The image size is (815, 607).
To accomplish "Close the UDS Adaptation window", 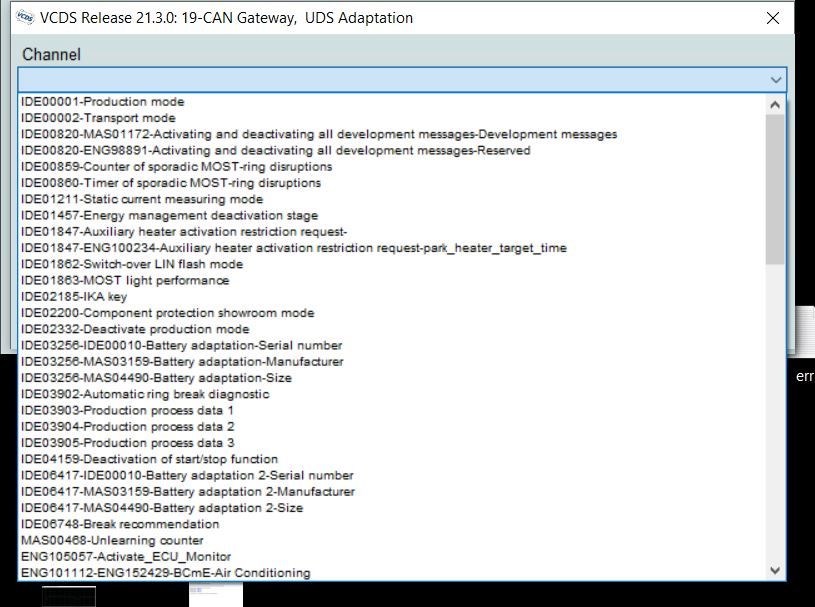I will point(772,18).
